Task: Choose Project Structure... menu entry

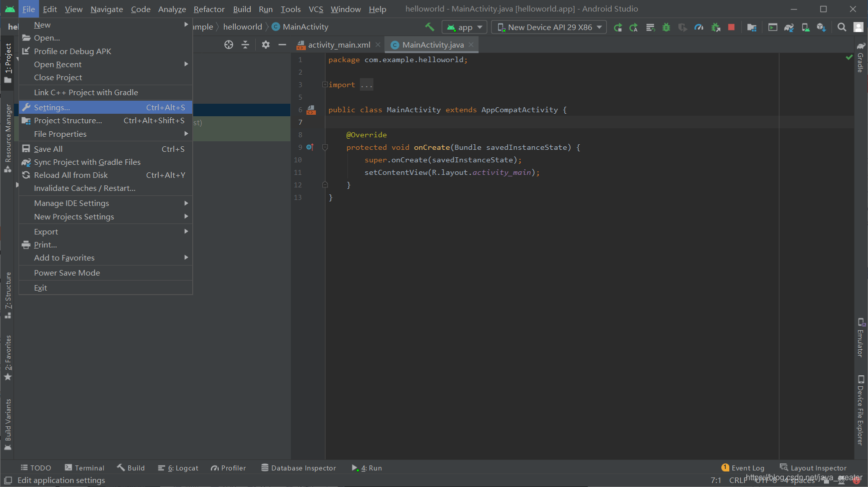Action: click(106, 121)
